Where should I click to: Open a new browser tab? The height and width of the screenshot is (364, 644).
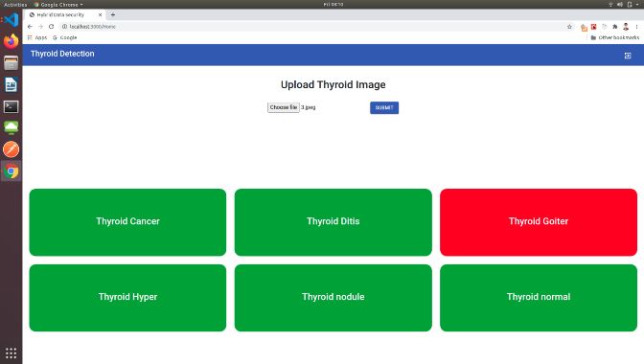pyautogui.click(x=113, y=14)
